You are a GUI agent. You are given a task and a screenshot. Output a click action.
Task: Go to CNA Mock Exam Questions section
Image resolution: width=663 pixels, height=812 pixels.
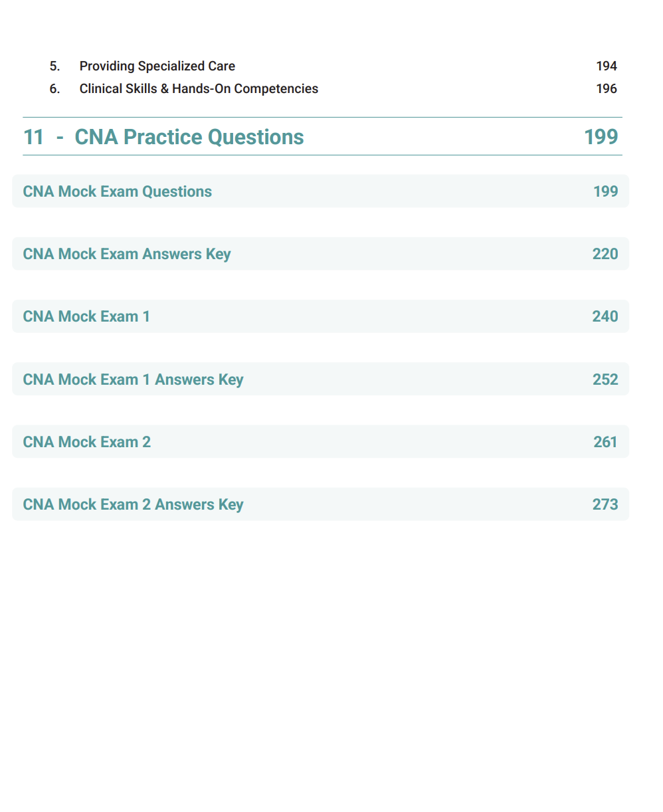[118, 191]
